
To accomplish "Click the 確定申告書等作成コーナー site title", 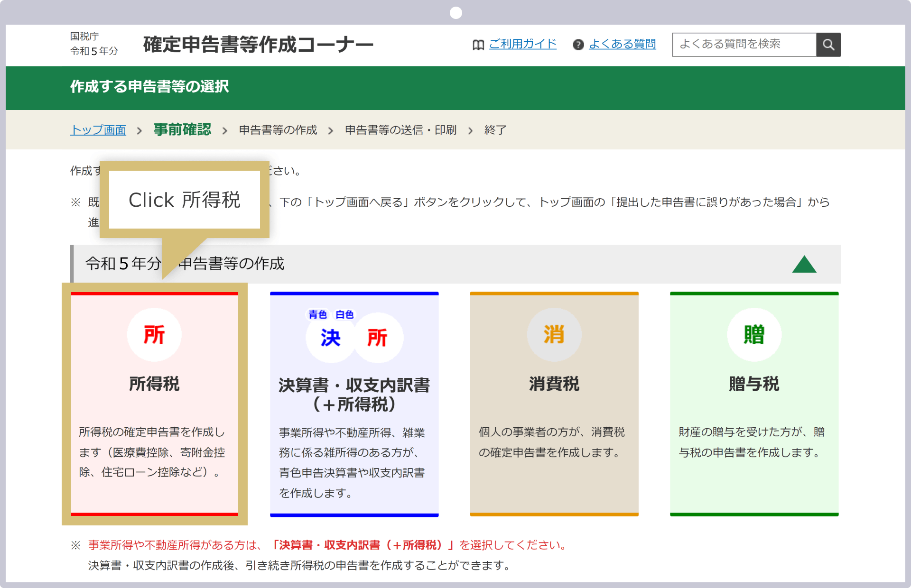I will 258,45.
